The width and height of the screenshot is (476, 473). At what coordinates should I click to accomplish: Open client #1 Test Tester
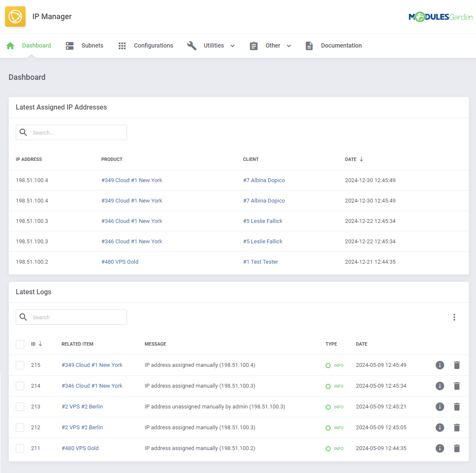click(261, 262)
